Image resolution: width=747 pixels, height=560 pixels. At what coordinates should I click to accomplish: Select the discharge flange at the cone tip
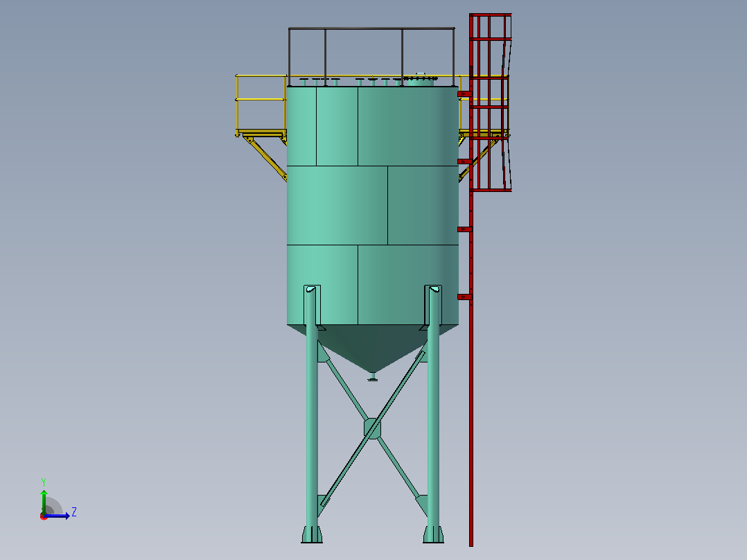click(373, 377)
